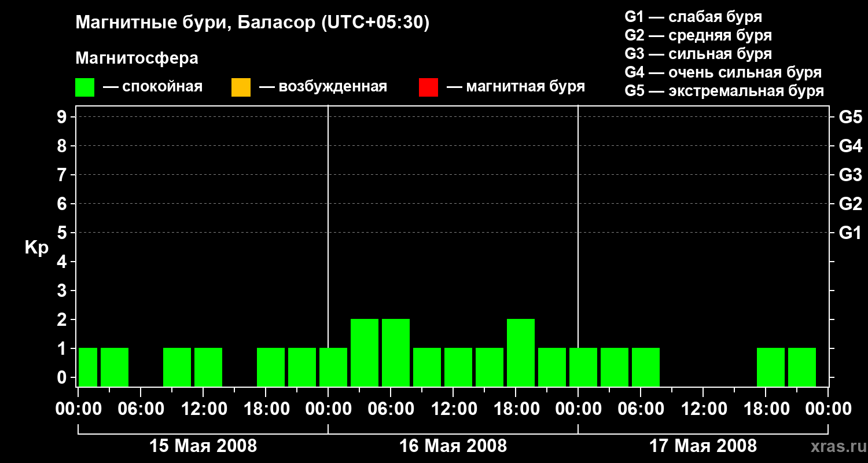The image size is (868, 463).
Task: Click the legend label '— спокойная'
Action: (x=153, y=87)
